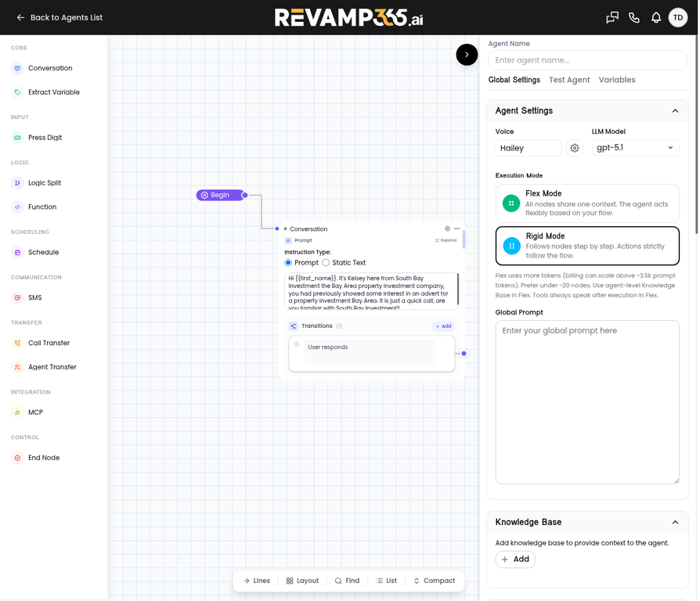Switch to the Test Agent tab
The height and width of the screenshot is (601, 700).
point(569,80)
